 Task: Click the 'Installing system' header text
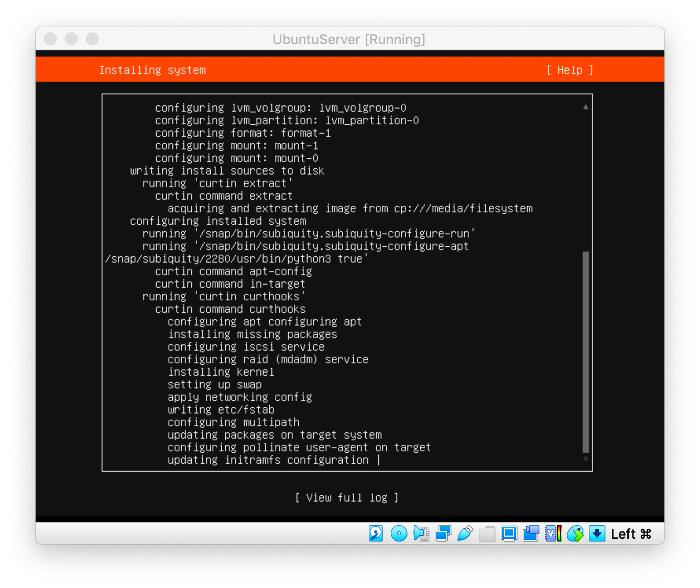pos(152,70)
